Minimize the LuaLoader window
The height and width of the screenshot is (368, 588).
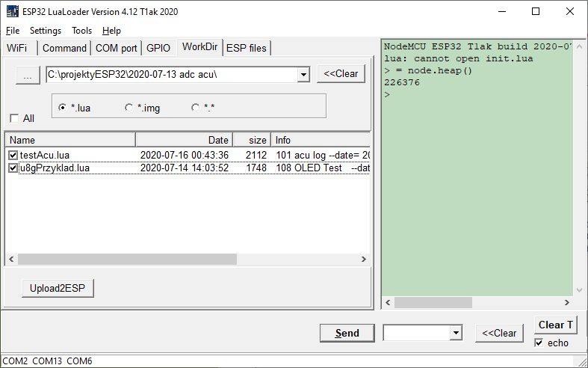coord(502,12)
